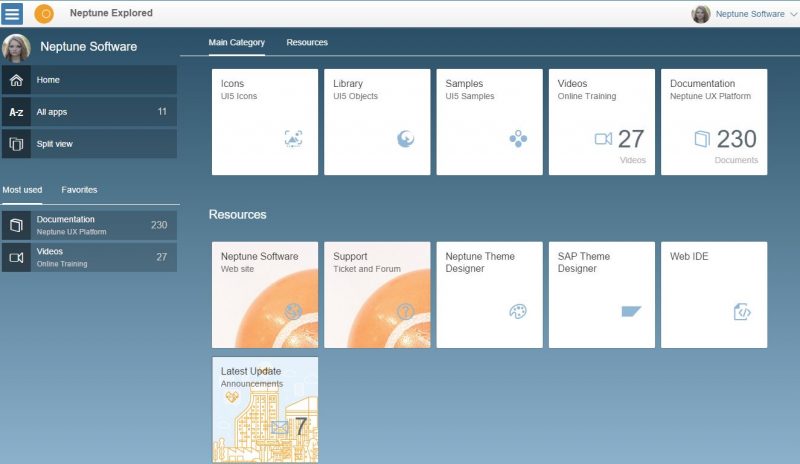Viewport: 800px width, 464px height.
Task: Click the video camera icon on Videos tile
Action: 604,139
